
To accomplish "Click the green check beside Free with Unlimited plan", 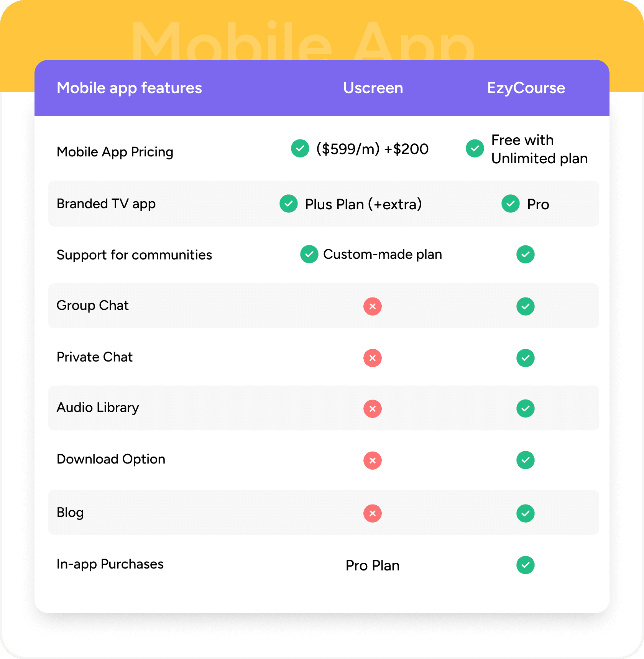I will click(475, 148).
